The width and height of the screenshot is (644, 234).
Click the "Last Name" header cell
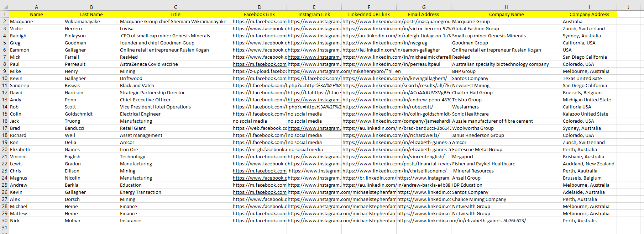(91, 14)
